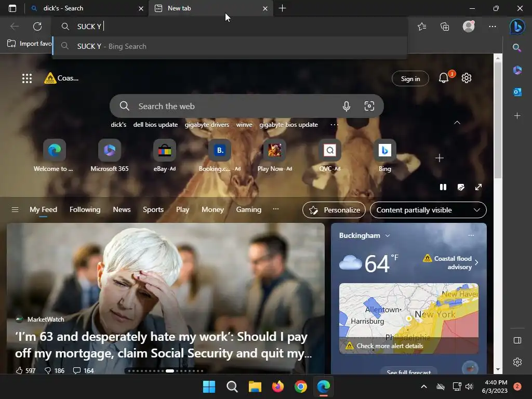
Task: Click the weather map thumbnail
Action: (x=408, y=318)
